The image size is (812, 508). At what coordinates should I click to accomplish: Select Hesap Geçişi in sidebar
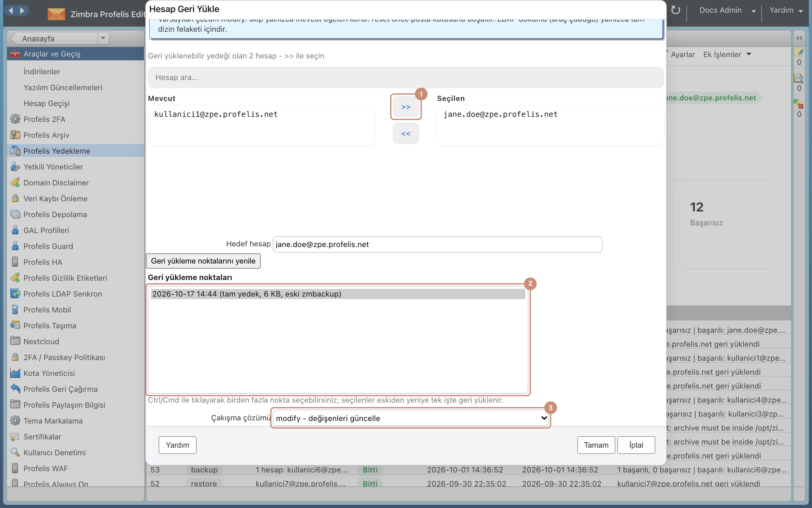47,103
